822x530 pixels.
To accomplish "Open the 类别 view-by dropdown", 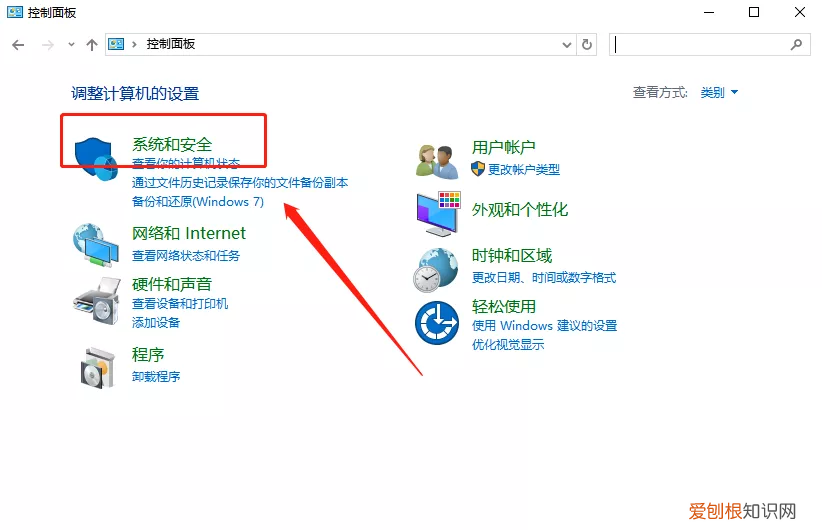I will [x=719, y=93].
